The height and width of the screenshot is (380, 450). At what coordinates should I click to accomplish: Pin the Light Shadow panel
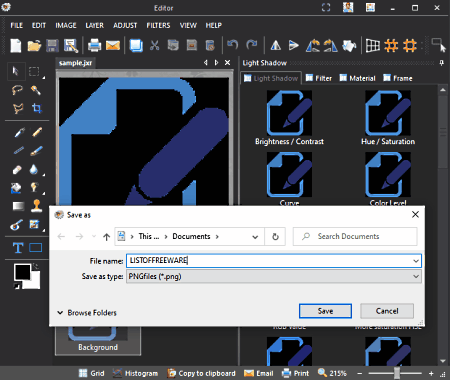[x=442, y=63]
